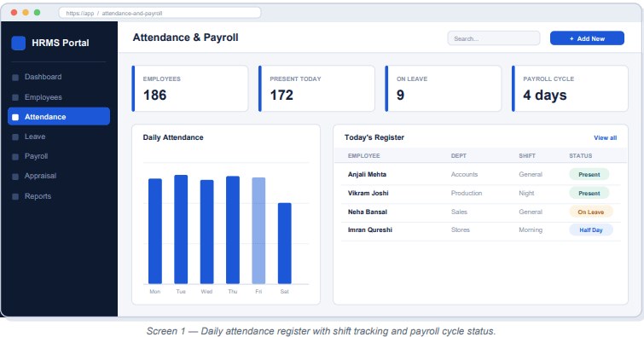Click the Attendance & Payroll page title

coord(185,38)
